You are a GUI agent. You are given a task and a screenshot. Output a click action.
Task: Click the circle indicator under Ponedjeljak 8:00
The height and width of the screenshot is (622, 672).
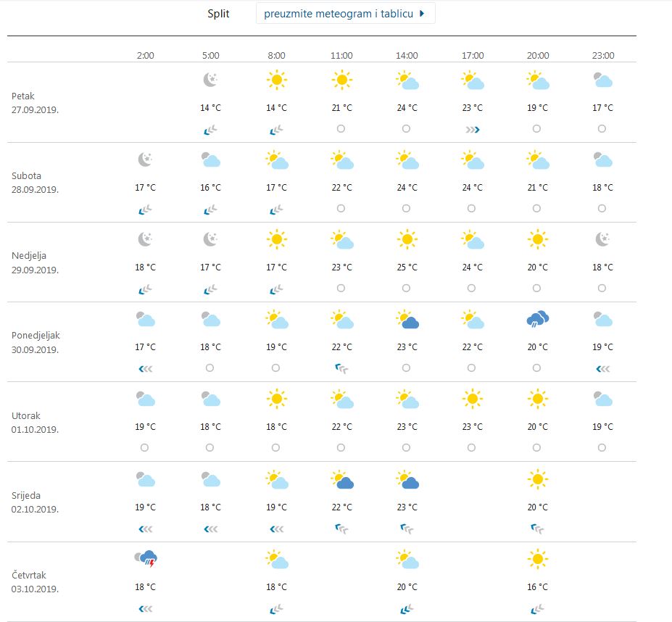pyautogui.click(x=275, y=368)
